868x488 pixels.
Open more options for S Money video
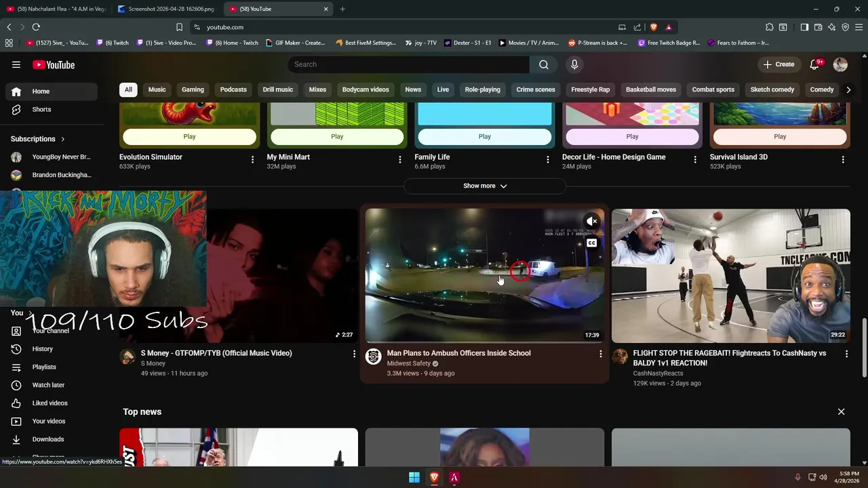tap(354, 354)
